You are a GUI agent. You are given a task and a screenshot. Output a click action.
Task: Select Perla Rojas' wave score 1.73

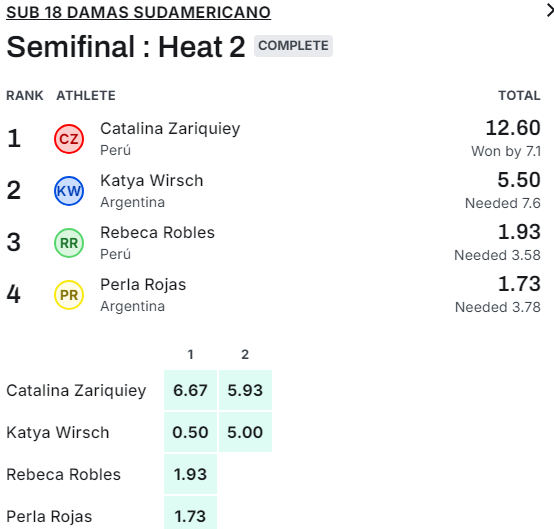click(x=190, y=514)
